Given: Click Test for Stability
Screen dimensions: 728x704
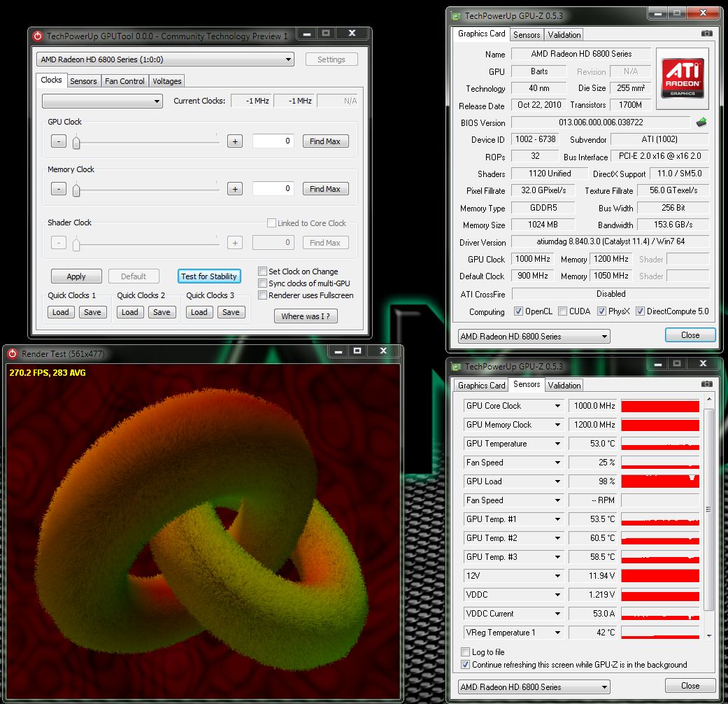Looking at the screenshot, I should tap(209, 276).
